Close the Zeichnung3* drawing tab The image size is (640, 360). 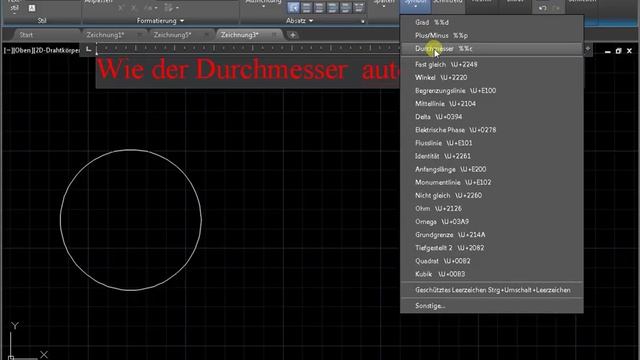point(274,36)
